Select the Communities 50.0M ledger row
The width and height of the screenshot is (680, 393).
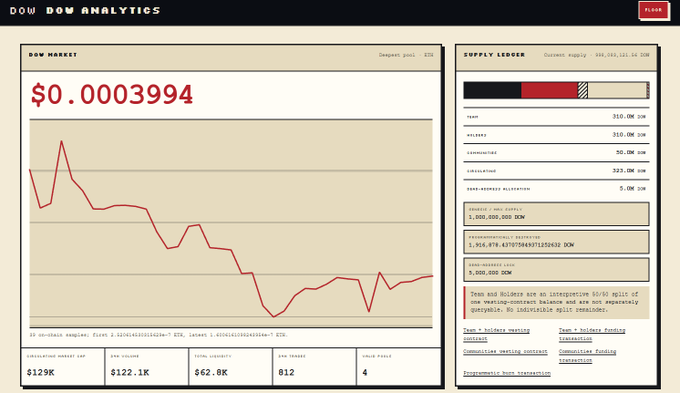pyautogui.click(x=556, y=153)
